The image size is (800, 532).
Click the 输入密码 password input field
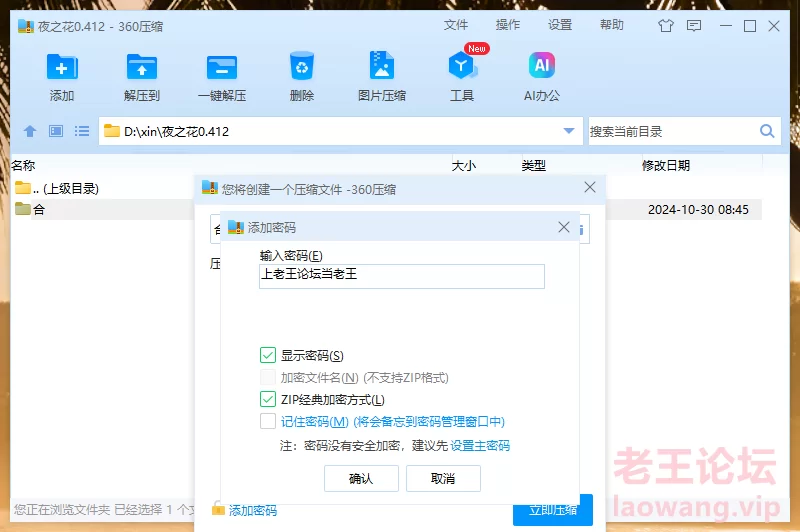coord(402,276)
